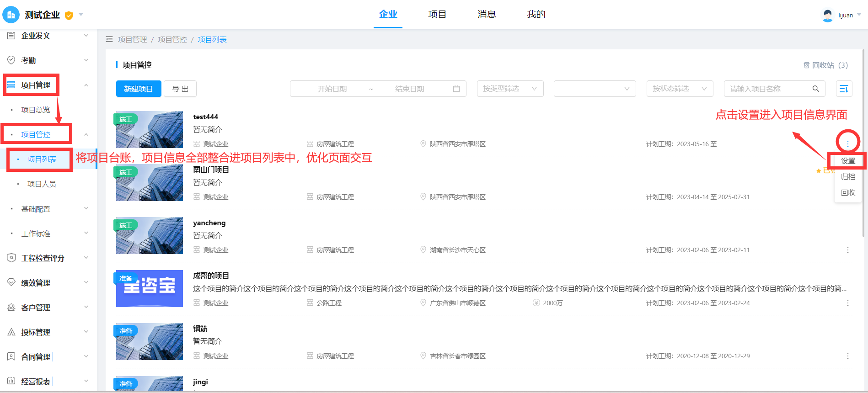Screen dimensions: 868x393
Task: Click the search magnifier icon
Action: tap(816, 89)
